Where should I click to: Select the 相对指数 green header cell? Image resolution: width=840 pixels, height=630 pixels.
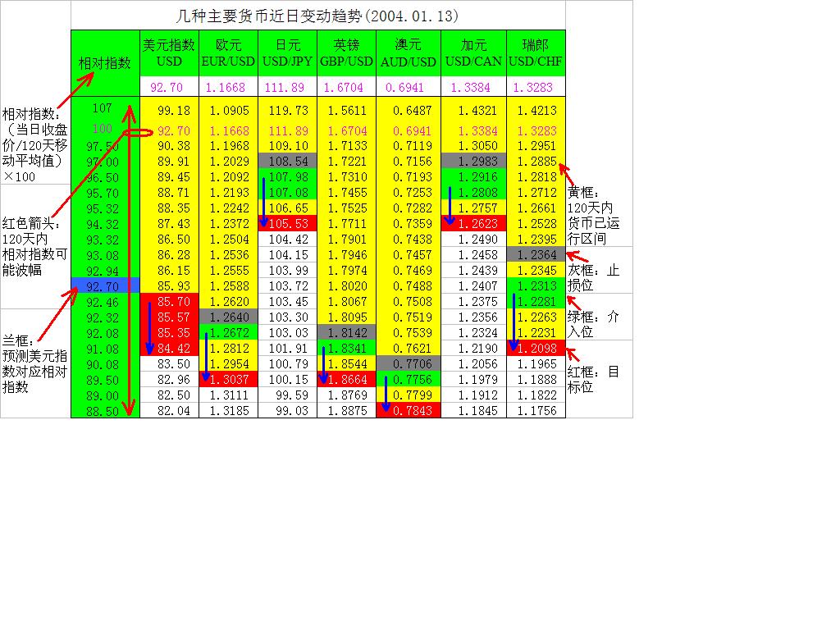pyautogui.click(x=103, y=62)
